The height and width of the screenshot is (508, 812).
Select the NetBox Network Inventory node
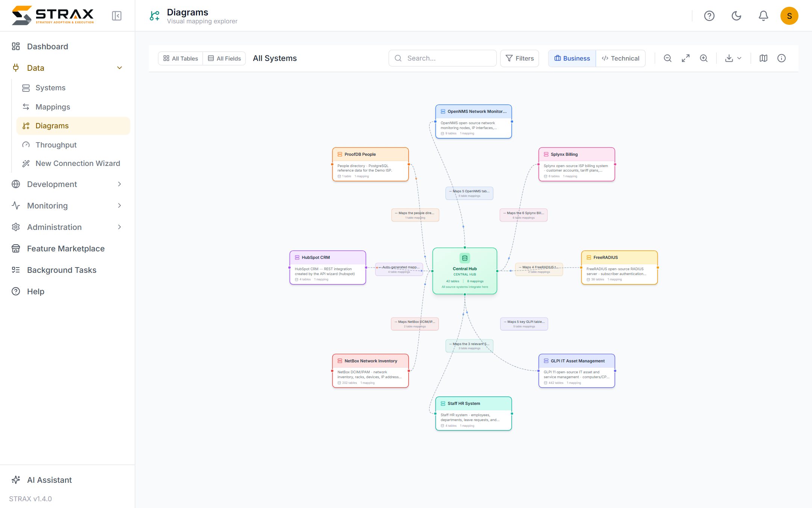coord(370,371)
